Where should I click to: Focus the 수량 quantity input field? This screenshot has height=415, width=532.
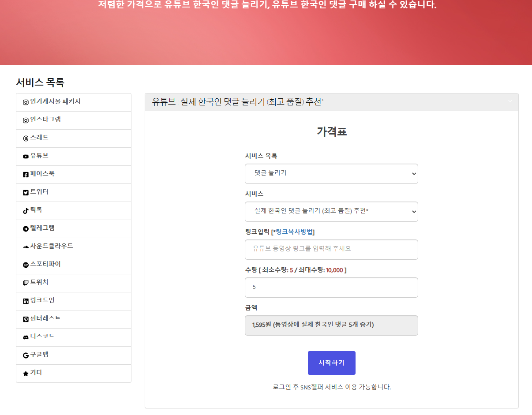(331, 287)
